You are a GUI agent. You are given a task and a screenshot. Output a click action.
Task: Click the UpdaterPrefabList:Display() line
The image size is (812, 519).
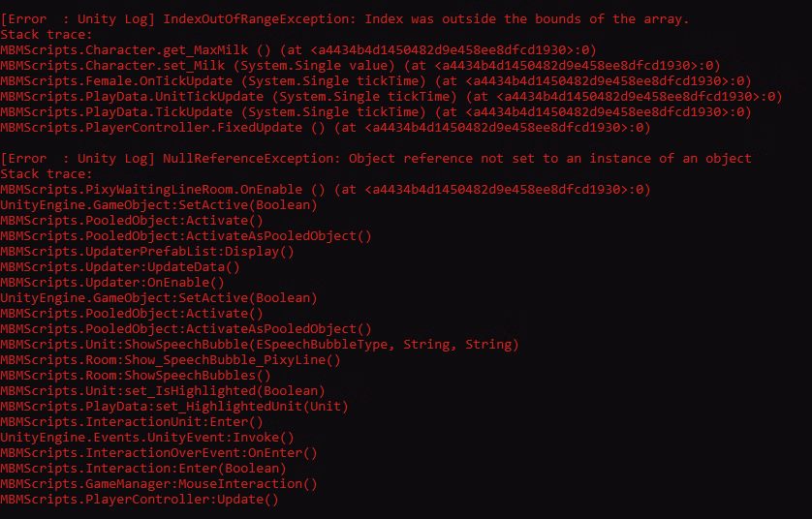[147, 251]
